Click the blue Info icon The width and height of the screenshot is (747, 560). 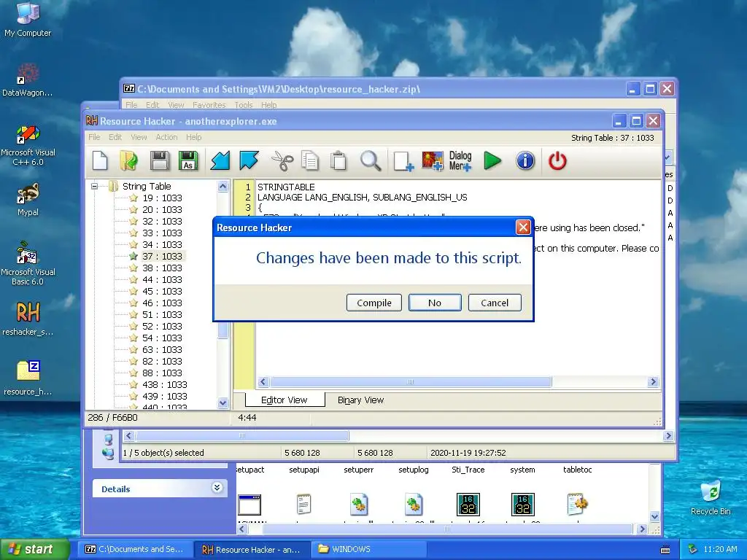(x=525, y=160)
